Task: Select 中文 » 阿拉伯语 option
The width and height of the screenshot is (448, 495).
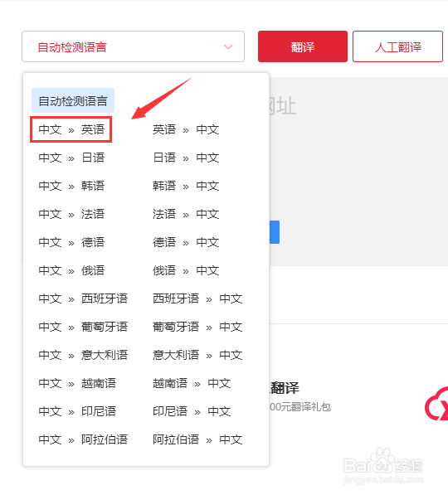Action: pos(83,439)
